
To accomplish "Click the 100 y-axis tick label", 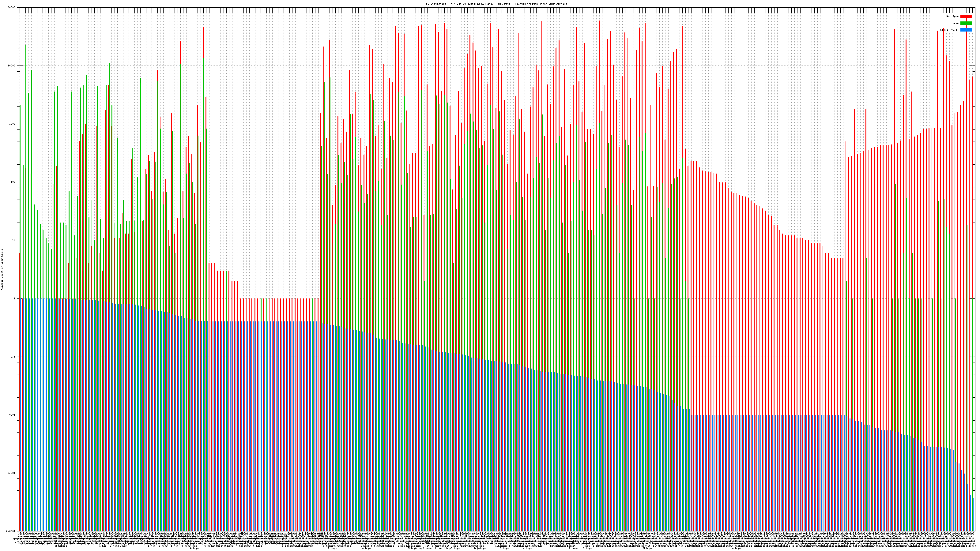I will pyautogui.click(x=13, y=182).
